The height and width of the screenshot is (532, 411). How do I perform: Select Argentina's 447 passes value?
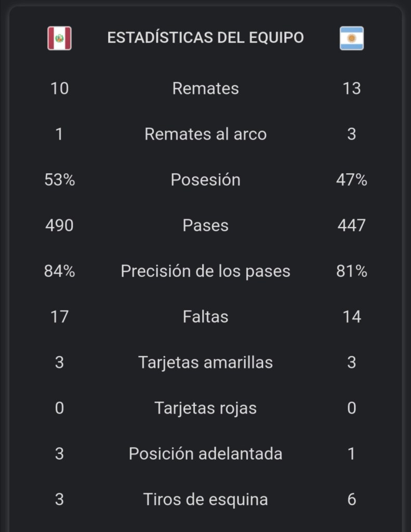coord(352,226)
